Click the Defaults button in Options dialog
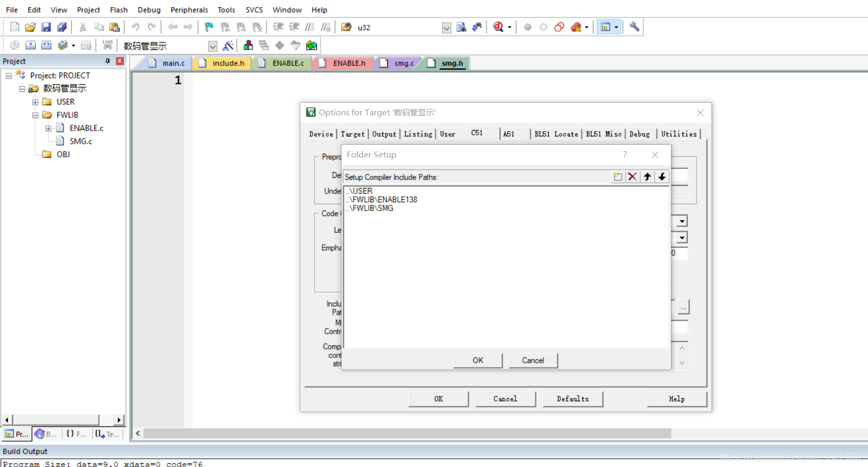Viewport: 868px width, 467px height. coord(573,399)
